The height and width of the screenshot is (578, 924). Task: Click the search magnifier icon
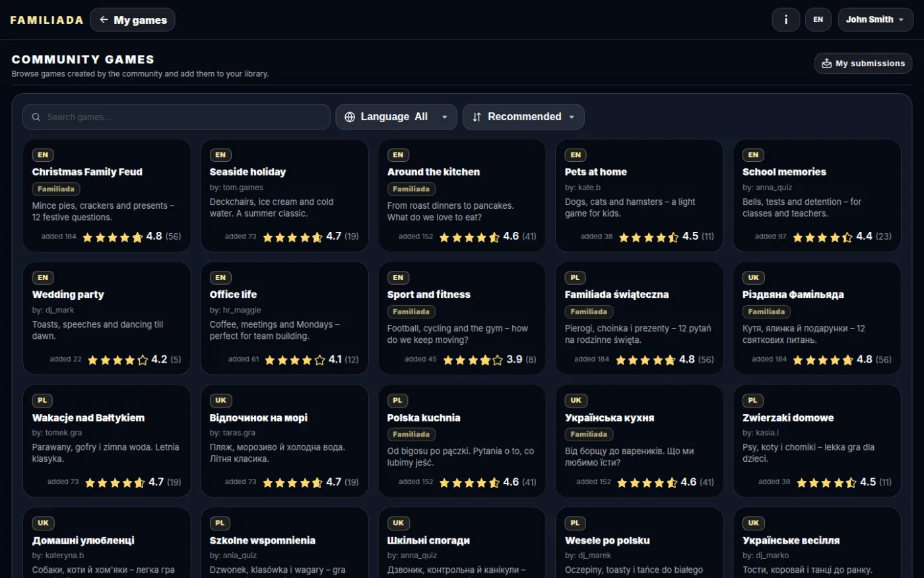(x=36, y=117)
